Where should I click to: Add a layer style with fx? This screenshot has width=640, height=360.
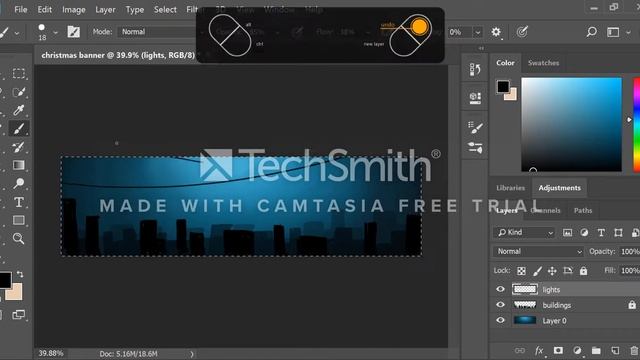point(539,351)
